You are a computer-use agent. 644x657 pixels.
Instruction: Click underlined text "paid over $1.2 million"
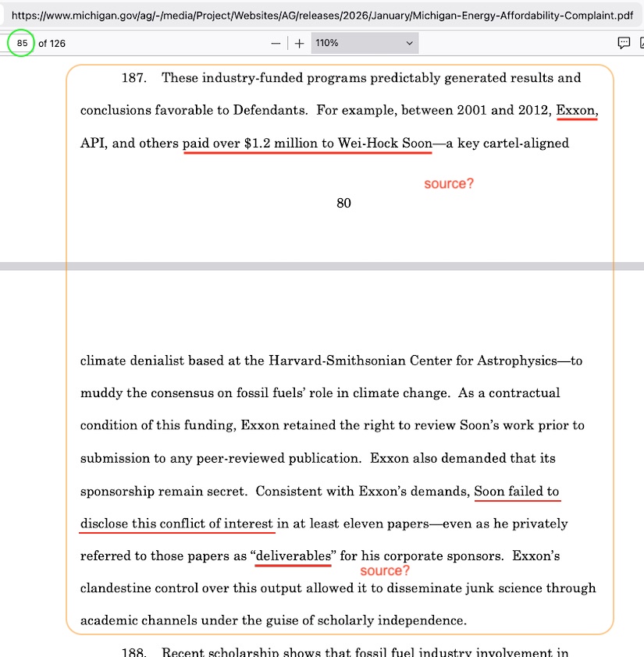click(250, 144)
